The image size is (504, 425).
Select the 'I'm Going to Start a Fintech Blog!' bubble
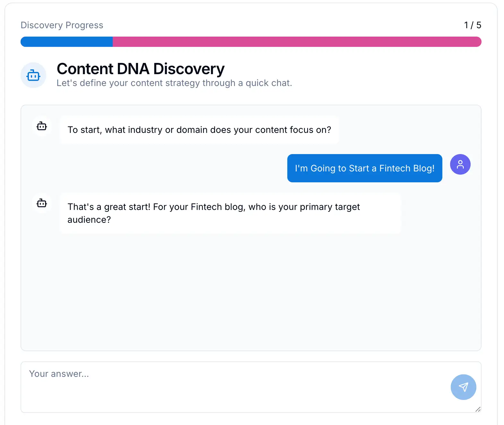point(364,168)
